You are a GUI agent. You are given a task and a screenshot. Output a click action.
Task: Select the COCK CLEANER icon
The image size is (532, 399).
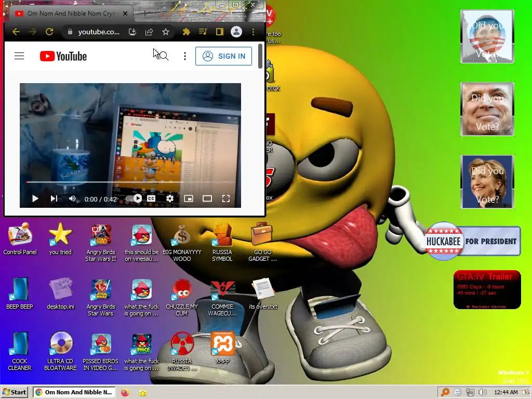point(20,352)
